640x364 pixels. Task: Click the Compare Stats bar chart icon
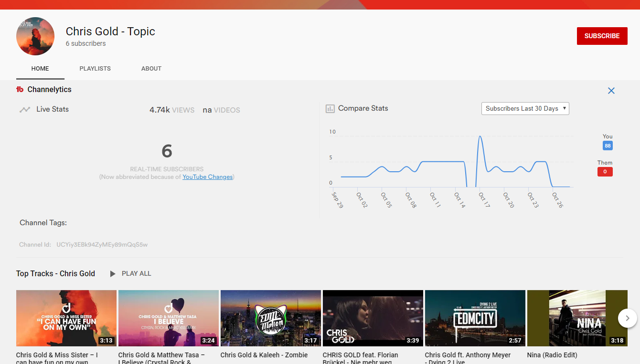(x=330, y=109)
